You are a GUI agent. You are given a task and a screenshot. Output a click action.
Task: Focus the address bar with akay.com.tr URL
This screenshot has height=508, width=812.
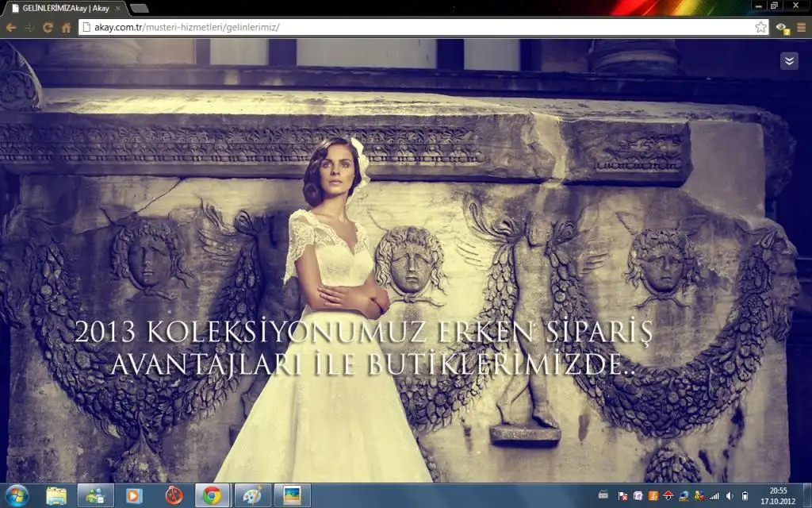pyautogui.click(x=423, y=28)
